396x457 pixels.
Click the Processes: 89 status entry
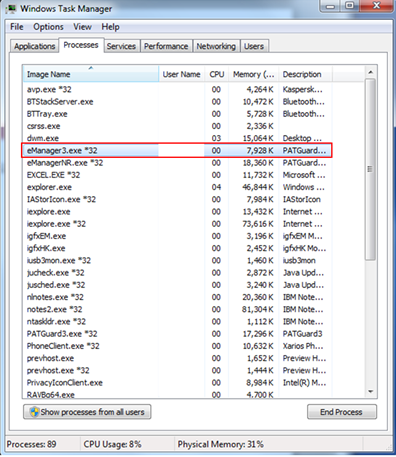(x=31, y=444)
